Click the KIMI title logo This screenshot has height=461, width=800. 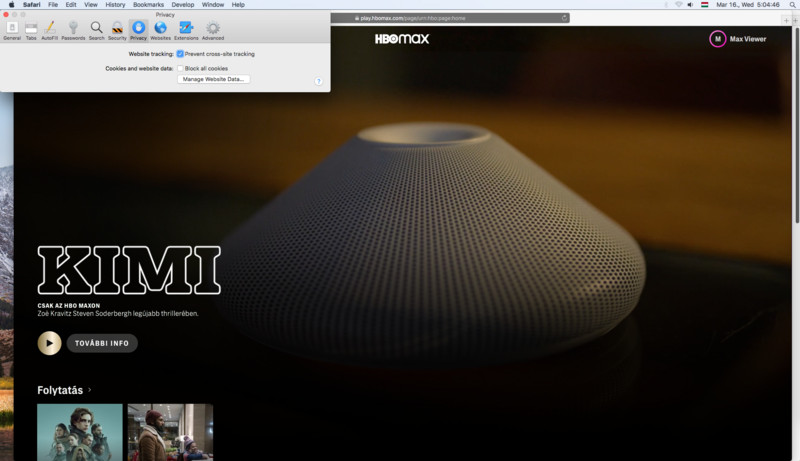[129, 270]
